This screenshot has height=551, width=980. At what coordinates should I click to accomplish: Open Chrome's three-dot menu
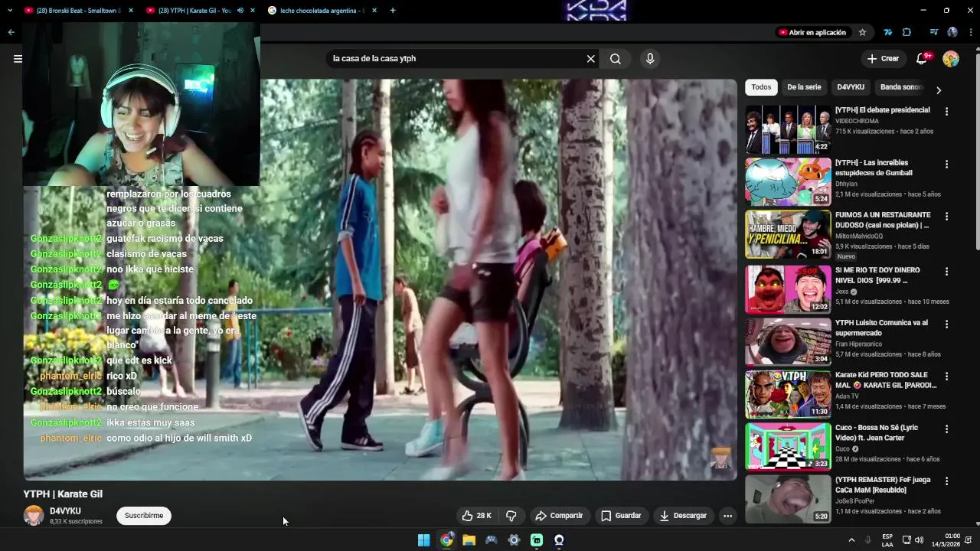click(971, 32)
